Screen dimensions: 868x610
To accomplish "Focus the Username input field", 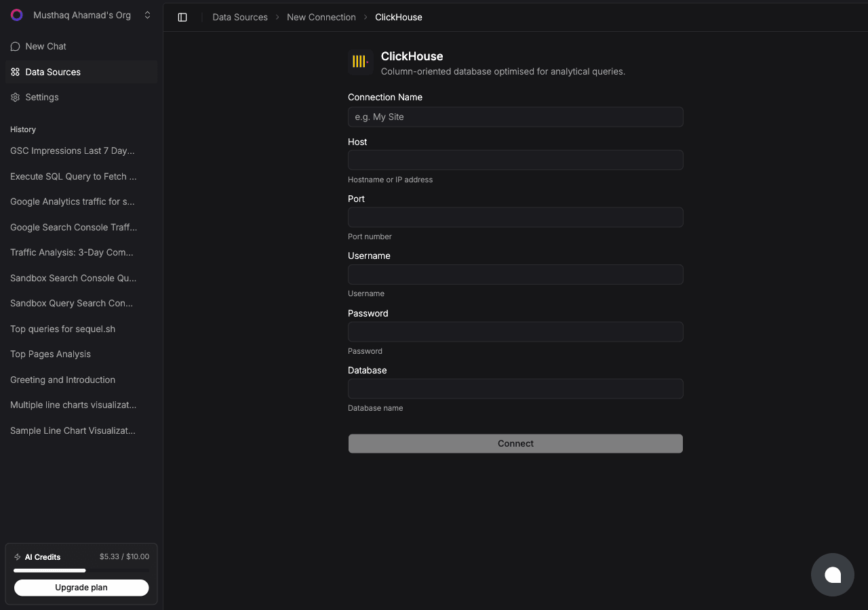I will click(x=515, y=274).
